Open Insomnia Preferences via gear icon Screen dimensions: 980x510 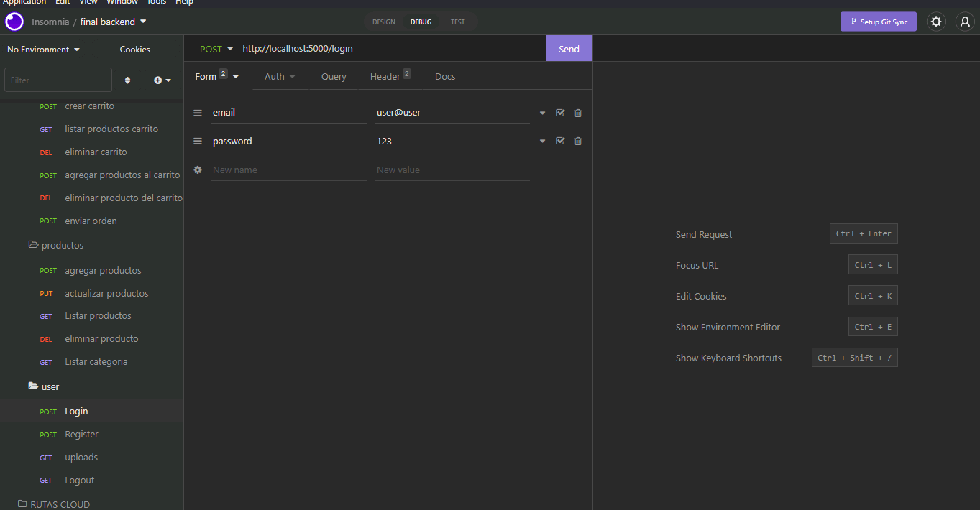936,22
